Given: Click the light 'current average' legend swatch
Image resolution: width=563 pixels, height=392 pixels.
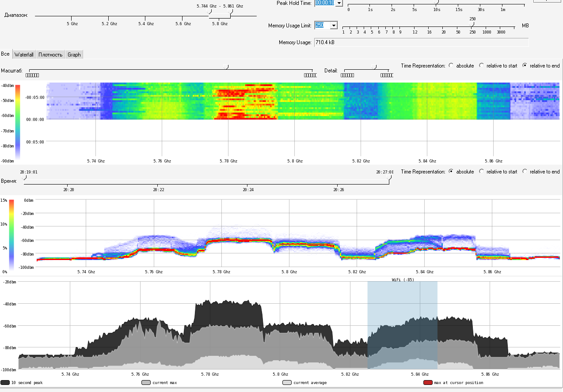Looking at the screenshot, I should [287, 383].
